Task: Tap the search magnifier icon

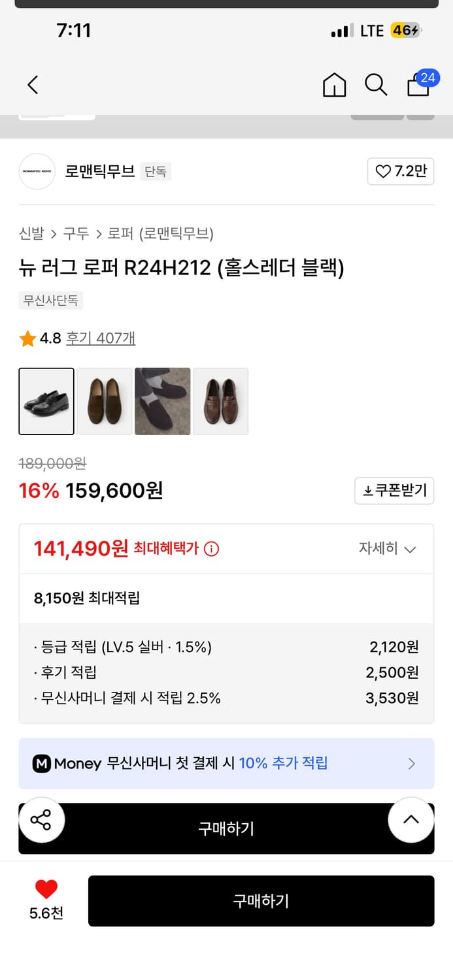Action: pos(376,85)
